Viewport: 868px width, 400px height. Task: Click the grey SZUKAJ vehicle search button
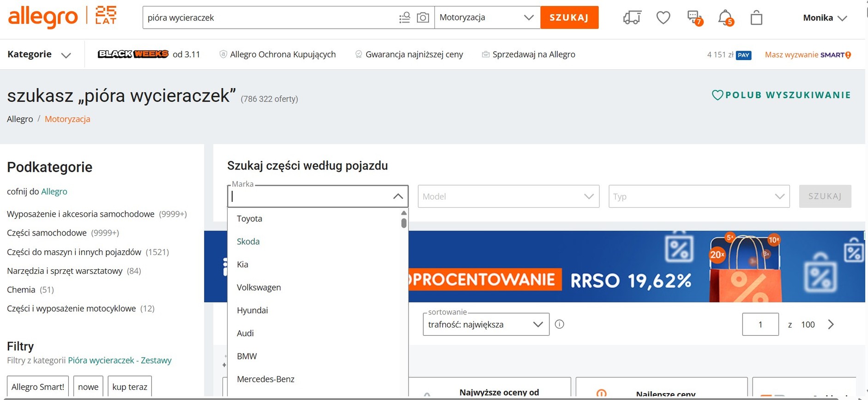click(825, 196)
